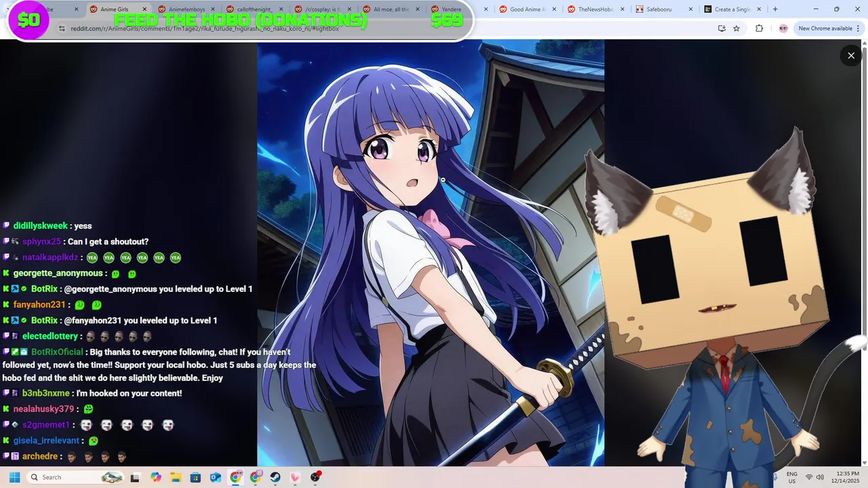868x488 pixels.
Task: View site information icon beside the URL
Action: [x=62, y=28]
